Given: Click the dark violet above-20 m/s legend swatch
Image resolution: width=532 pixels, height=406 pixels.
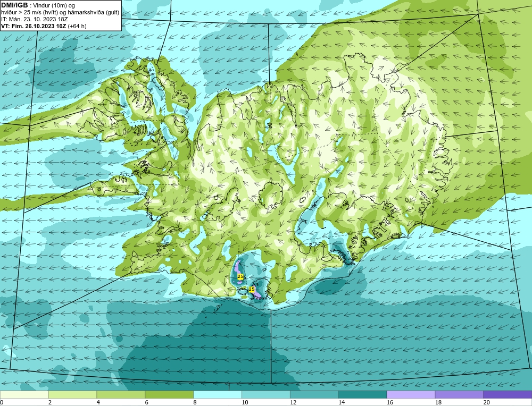Looking at the screenshot, I should [508, 394].
